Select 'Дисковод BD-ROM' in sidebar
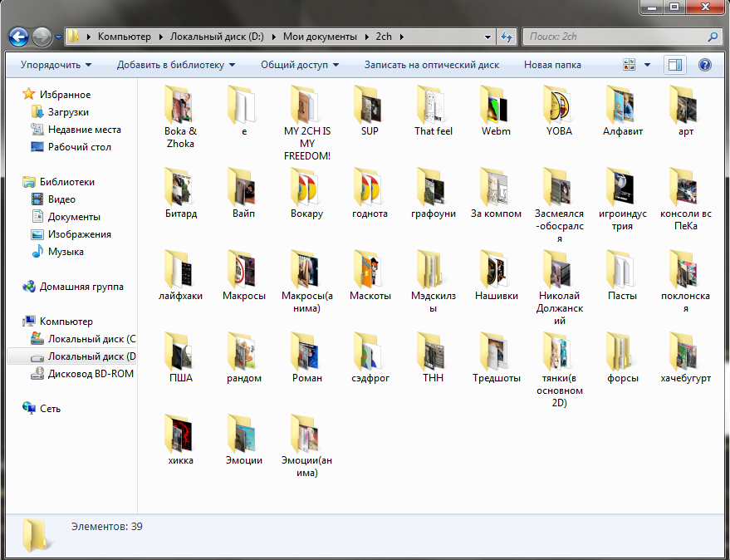The height and width of the screenshot is (560, 730). click(x=82, y=374)
